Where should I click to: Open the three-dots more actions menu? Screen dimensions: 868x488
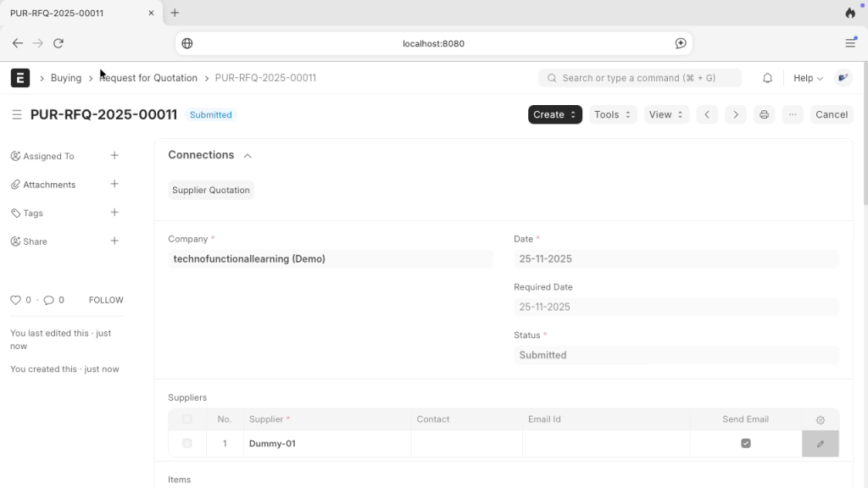793,114
